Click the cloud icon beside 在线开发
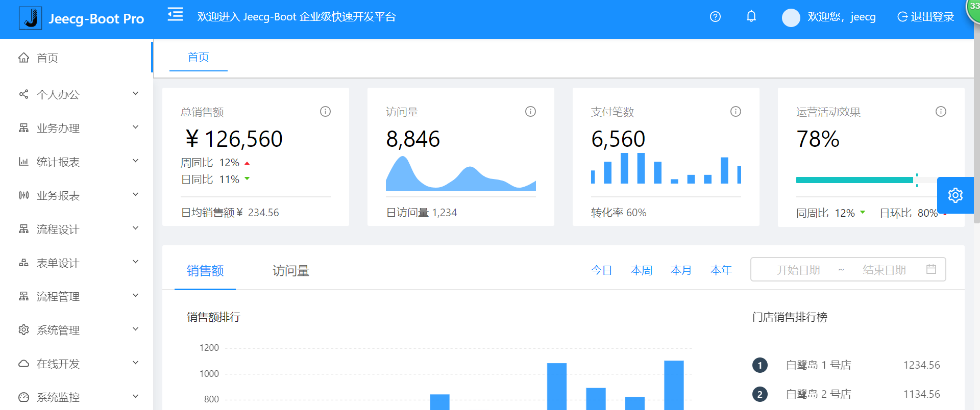Viewport: 980px width, 410px height. (23, 364)
